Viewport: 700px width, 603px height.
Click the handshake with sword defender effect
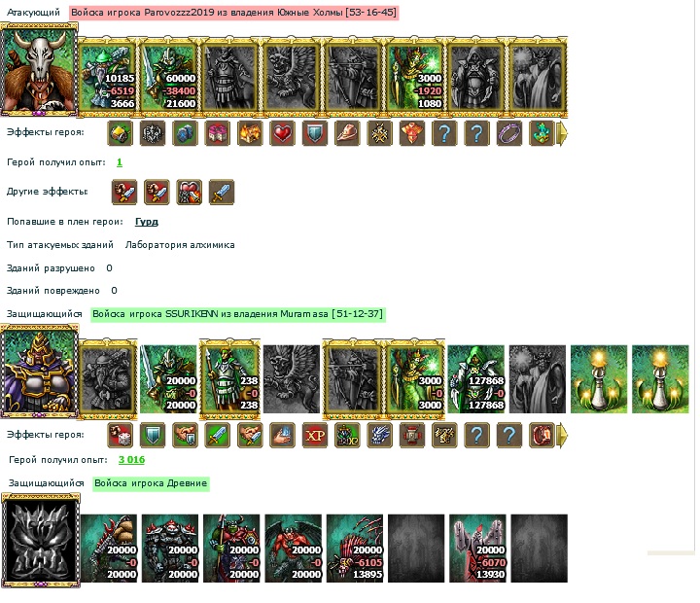(250, 435)
